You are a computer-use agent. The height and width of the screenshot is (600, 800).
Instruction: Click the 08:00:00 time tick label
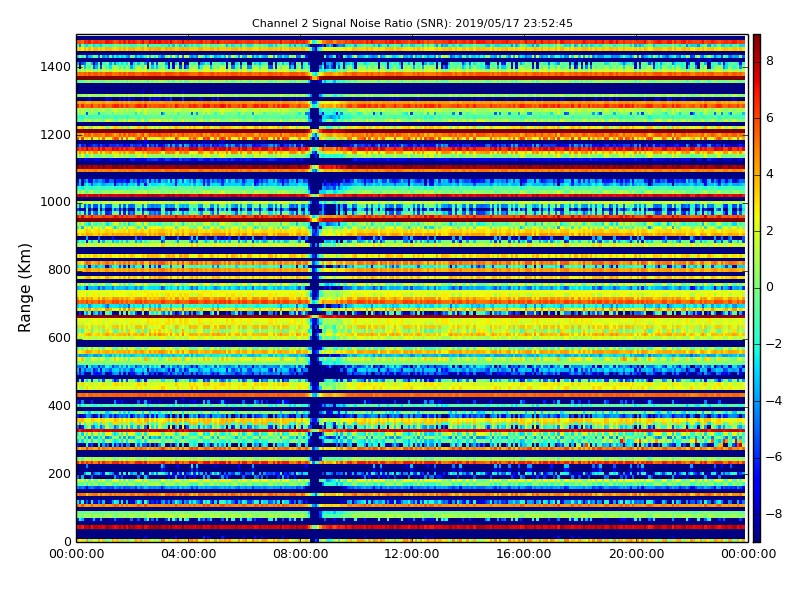coord(301,554)
